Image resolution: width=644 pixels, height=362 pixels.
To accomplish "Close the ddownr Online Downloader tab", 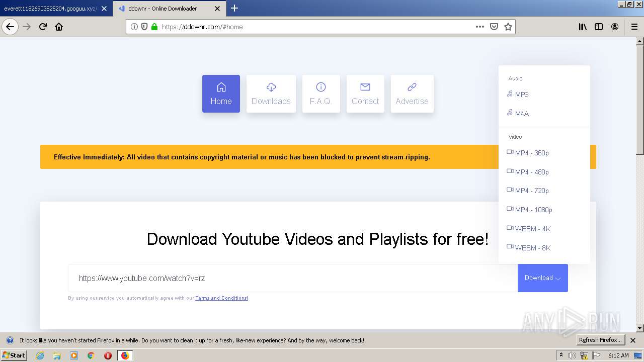I will 217,9.
